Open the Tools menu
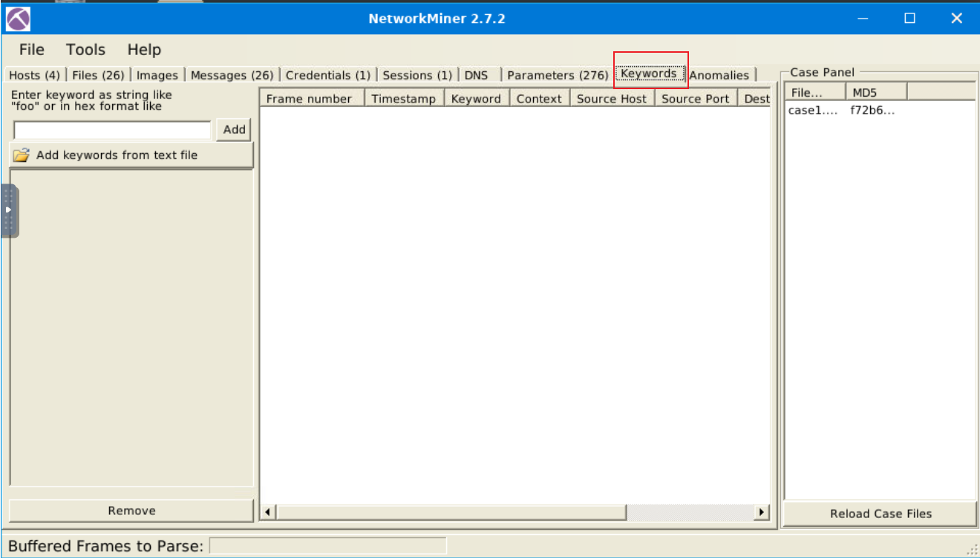 (x=85, y=50)
